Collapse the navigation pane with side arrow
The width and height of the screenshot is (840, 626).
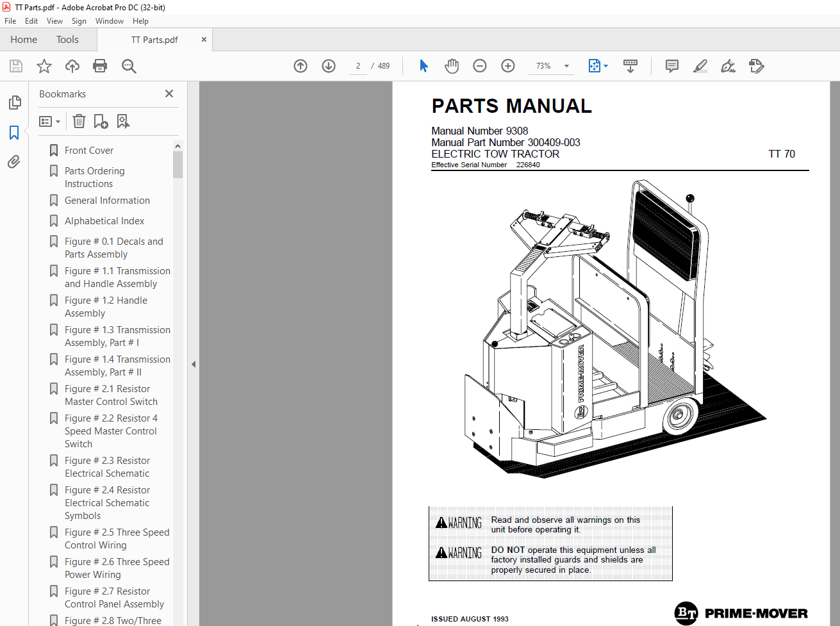pyautogui.click(x=194, y=364)
